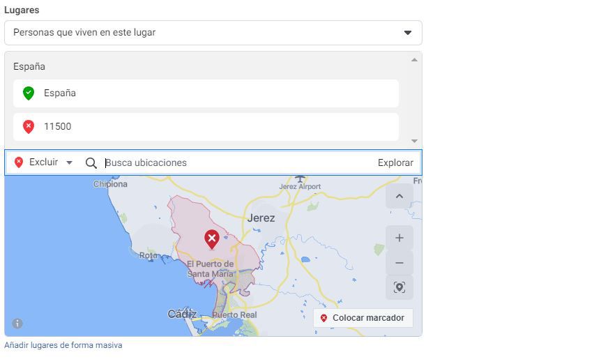Click the red excluded pin next to 11500
This screenshot has width=594, height=364.
tap(29, 126)
